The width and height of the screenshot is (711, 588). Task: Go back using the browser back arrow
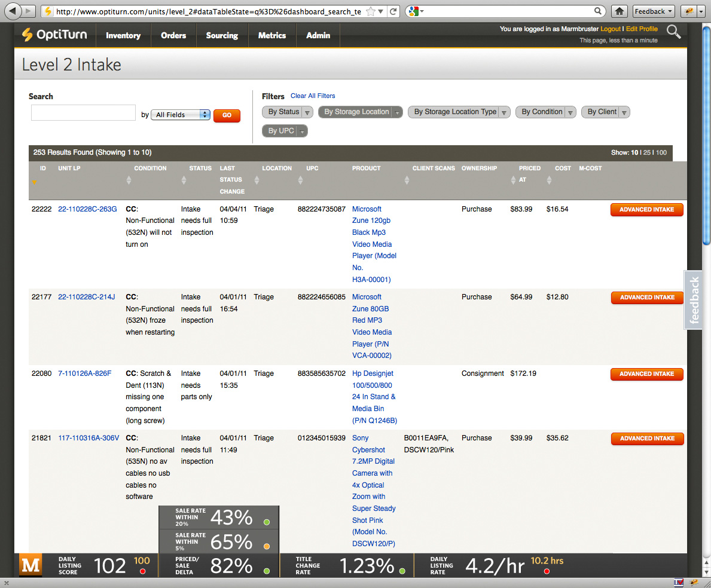(13, 11)
